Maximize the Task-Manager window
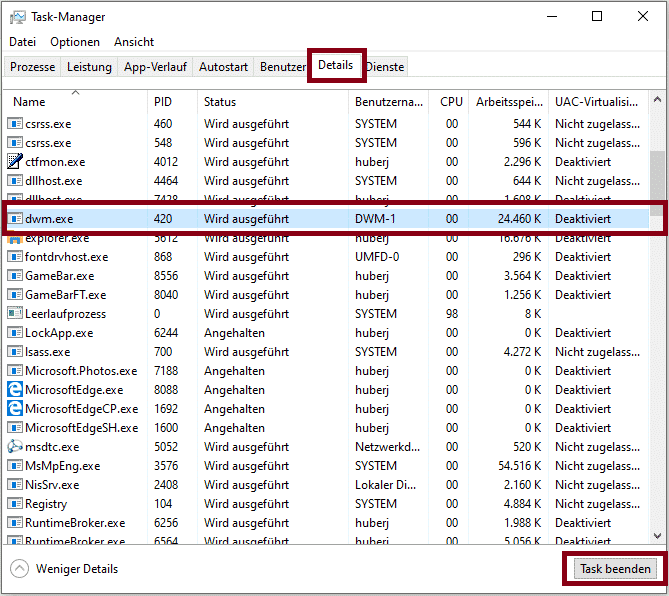The width and height of the screenshot is (669, 596). [597, 17]
